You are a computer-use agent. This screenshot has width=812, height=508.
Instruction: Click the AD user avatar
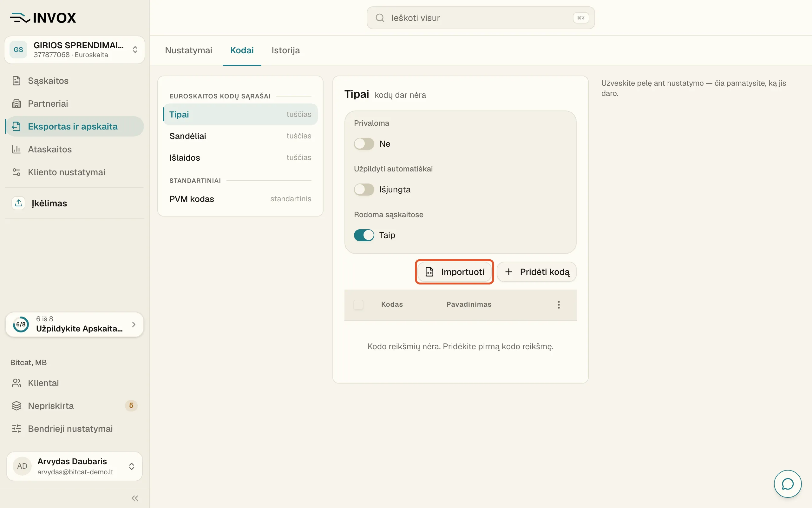coord(22,466)
